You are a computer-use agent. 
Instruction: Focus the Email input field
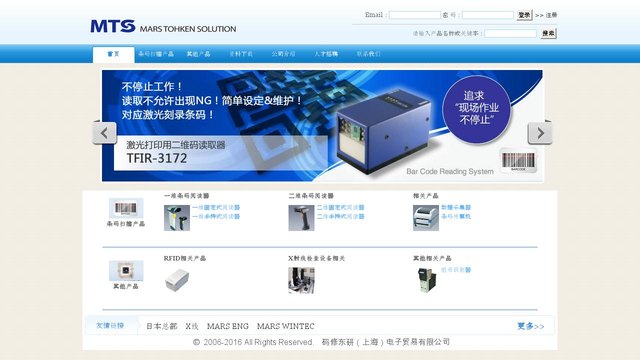pyautogui.click(x=415, y=15)
